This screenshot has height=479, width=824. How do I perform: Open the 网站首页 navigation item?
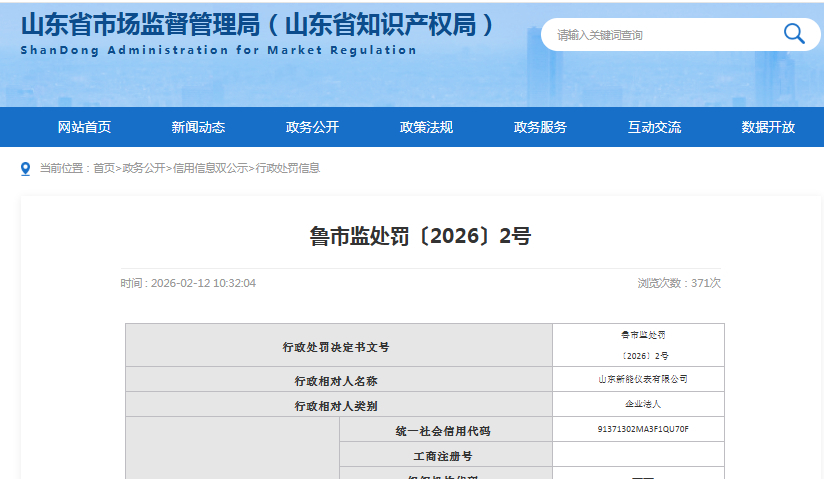point(84,127)
